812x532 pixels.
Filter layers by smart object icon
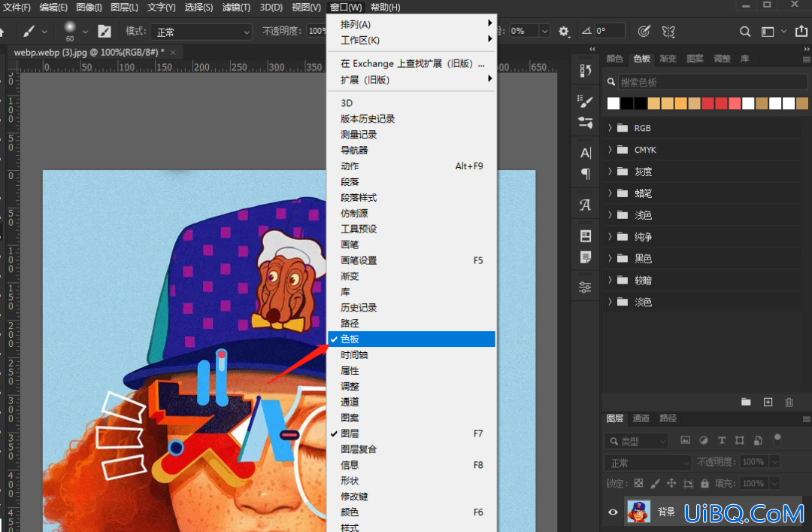tap(758, 440)
